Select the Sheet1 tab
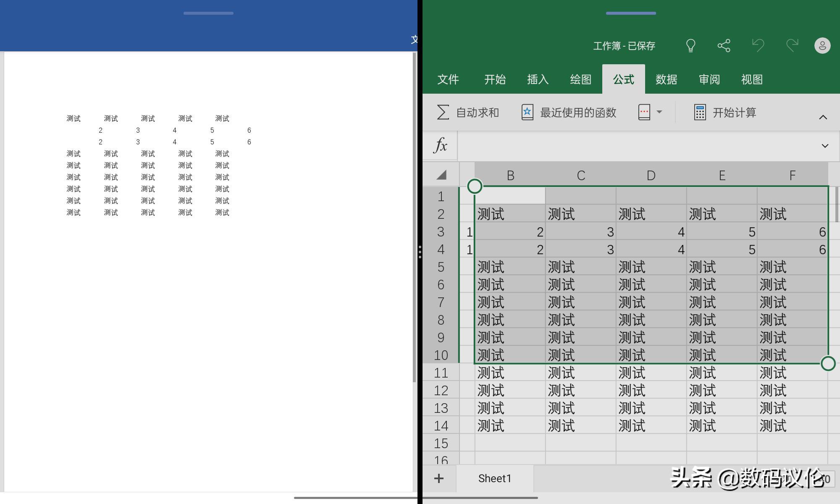The image size is (840, 504). point(494,478)
